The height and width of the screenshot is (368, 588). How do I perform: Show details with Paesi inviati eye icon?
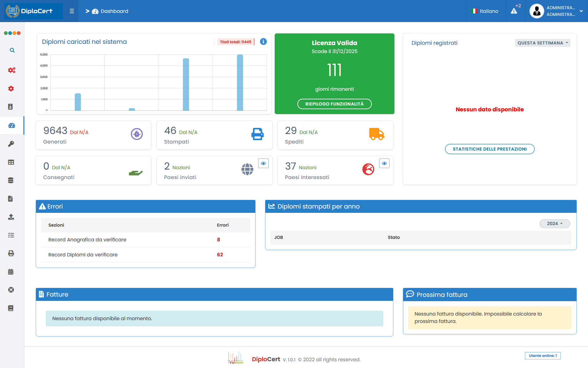[x=263, y=163]
